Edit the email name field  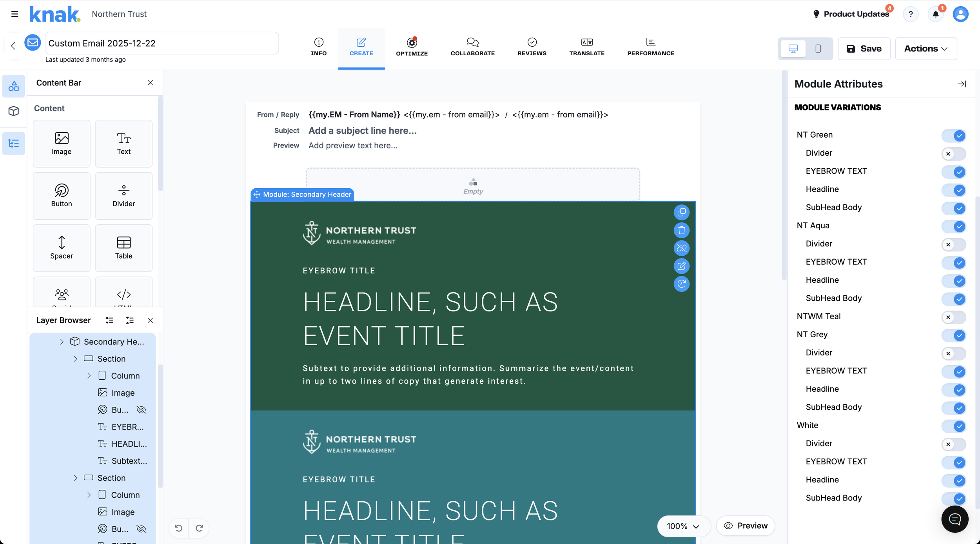(x=162, y=43)
